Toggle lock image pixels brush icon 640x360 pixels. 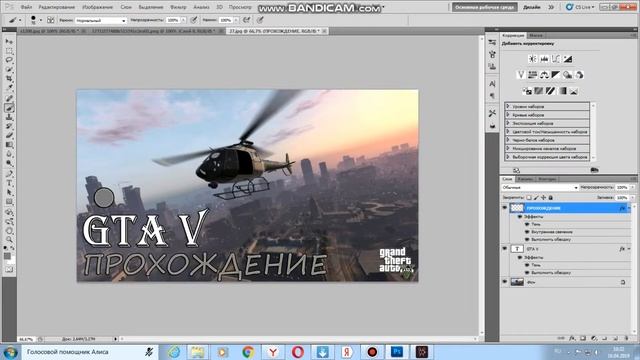tap(536, 198)
